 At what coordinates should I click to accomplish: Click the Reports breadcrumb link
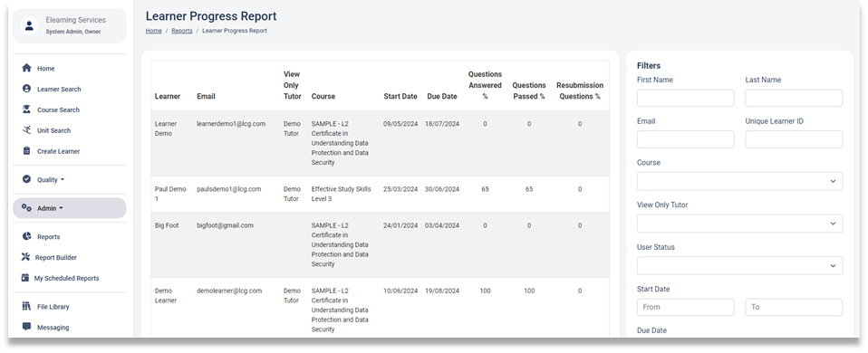tap(182, 31)
